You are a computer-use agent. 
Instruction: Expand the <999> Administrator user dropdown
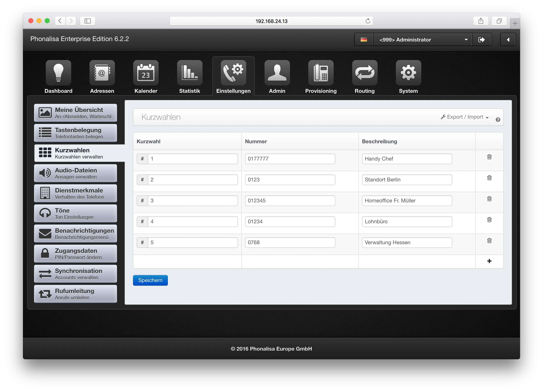(x=423, y=40)
